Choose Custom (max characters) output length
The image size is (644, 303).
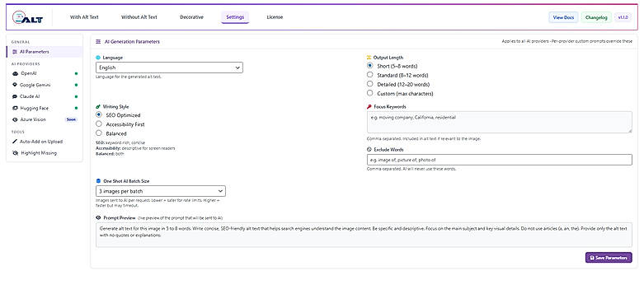coord(369,94)
